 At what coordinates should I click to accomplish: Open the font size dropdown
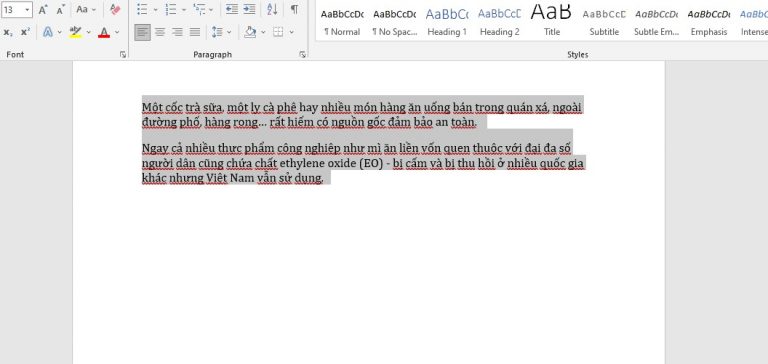point(27,9)
